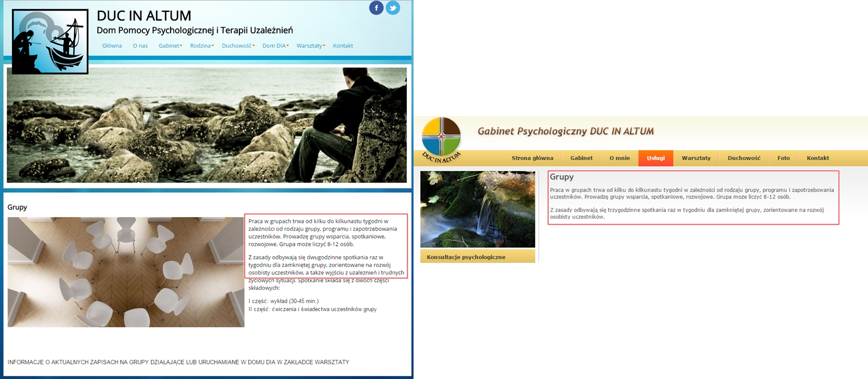Image resolution: width=868 pixels, height=379 pixels.
Task: Expand the Rodzina dropdown menu
Action: (202, 46)
